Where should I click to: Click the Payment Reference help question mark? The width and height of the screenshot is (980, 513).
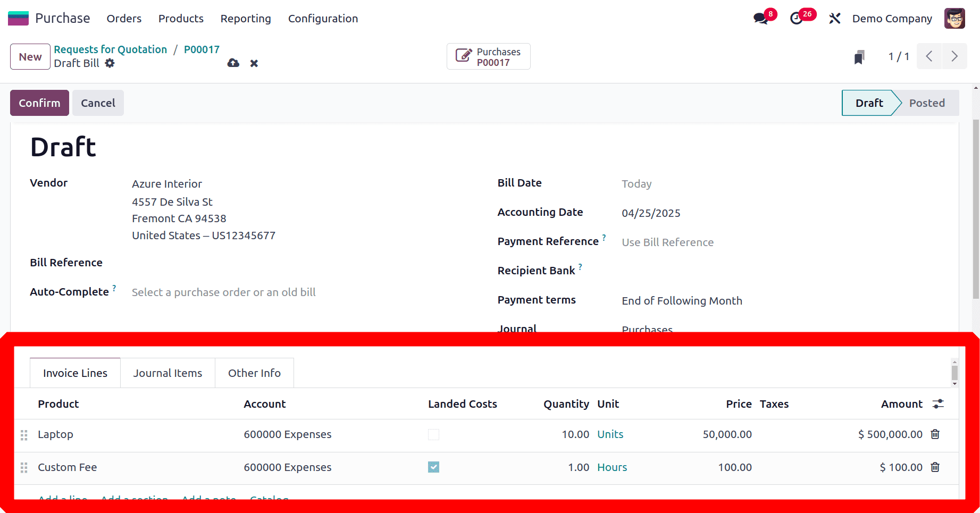point(604,237)
